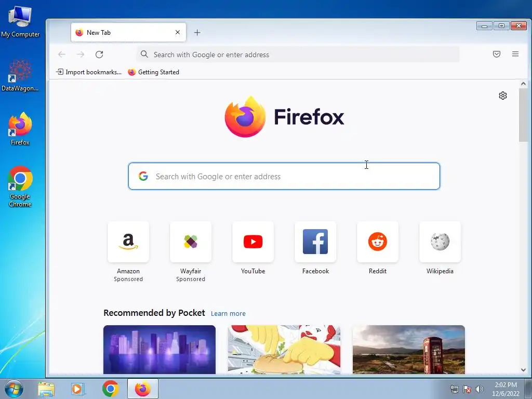This screenshot has width=532, height=399.
Task: Open the purple city skyline story
Action: point(159,350)
